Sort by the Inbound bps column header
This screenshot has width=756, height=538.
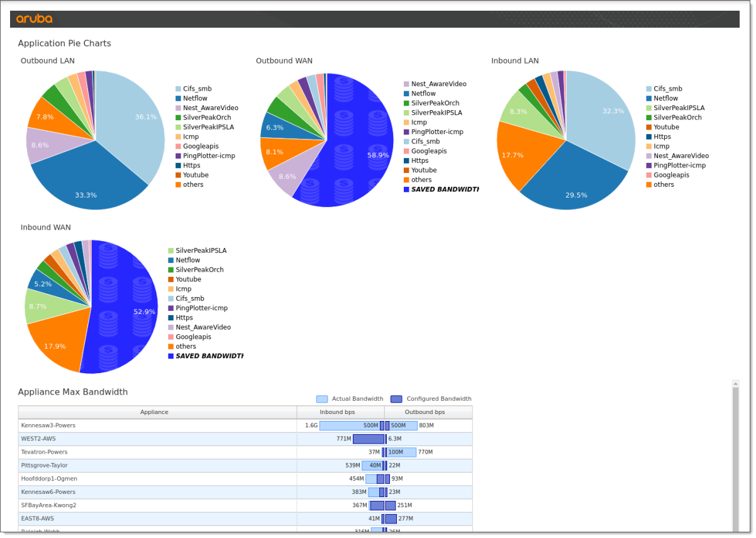point(340,412)
